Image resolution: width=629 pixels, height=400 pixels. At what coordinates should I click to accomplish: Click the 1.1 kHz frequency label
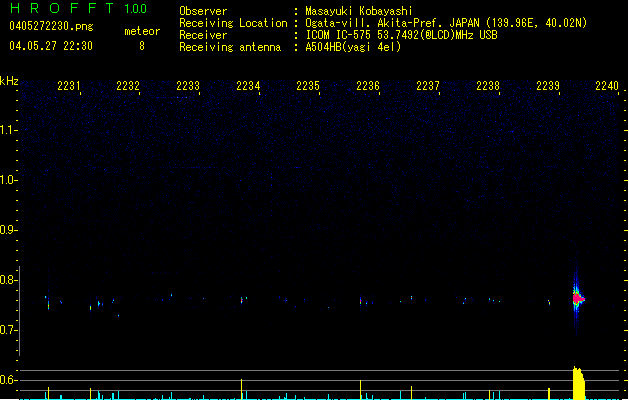pos(8,130)
